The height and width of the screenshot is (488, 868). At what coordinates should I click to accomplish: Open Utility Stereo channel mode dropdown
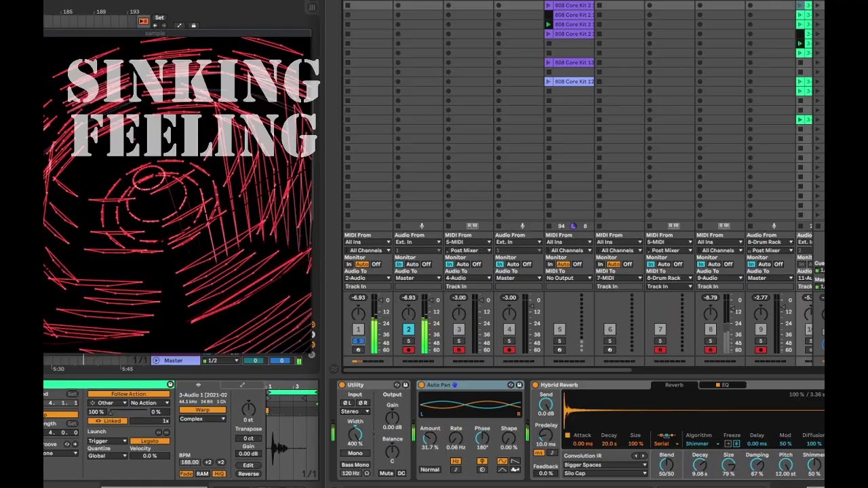[x=355, y=411]
